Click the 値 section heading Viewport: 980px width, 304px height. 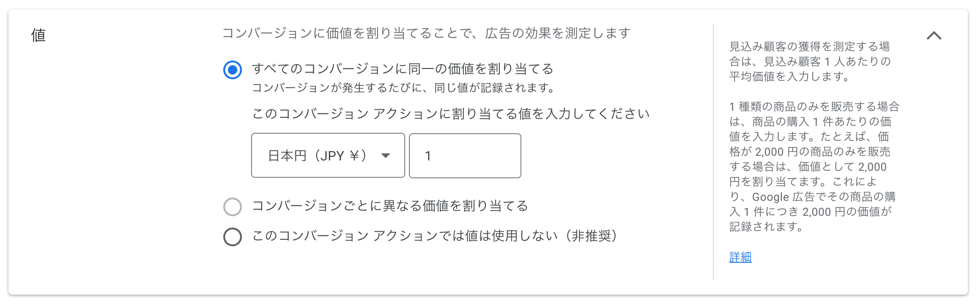click(38, 35)
